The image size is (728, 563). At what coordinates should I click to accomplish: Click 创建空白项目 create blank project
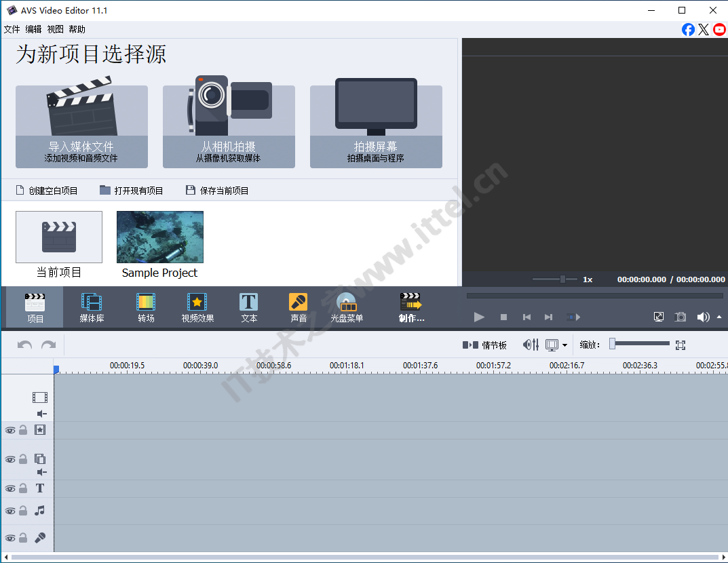47,191
